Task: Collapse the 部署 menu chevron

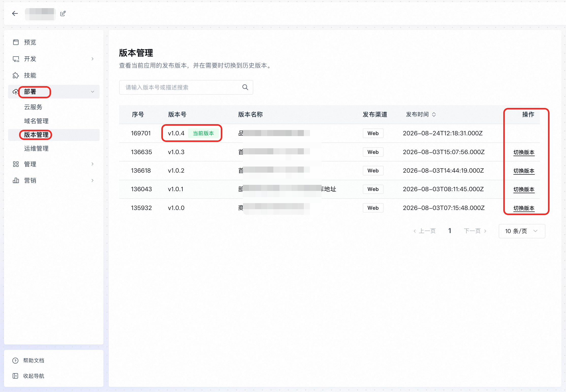Action: [92, 92]
